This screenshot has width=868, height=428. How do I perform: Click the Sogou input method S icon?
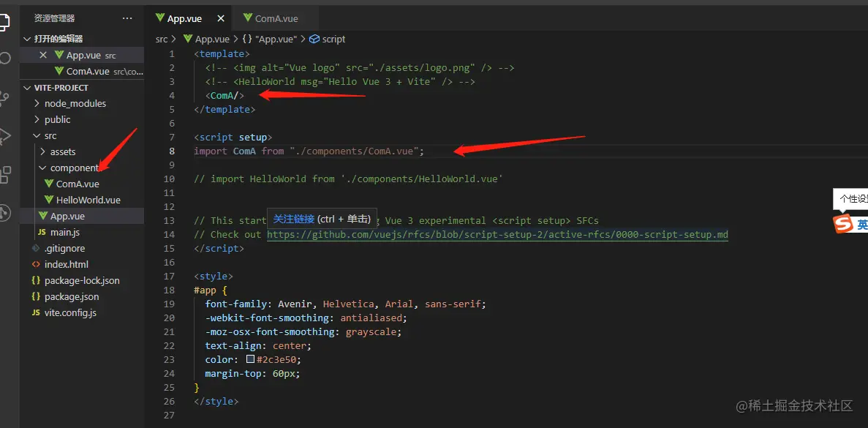pos(844,224)
